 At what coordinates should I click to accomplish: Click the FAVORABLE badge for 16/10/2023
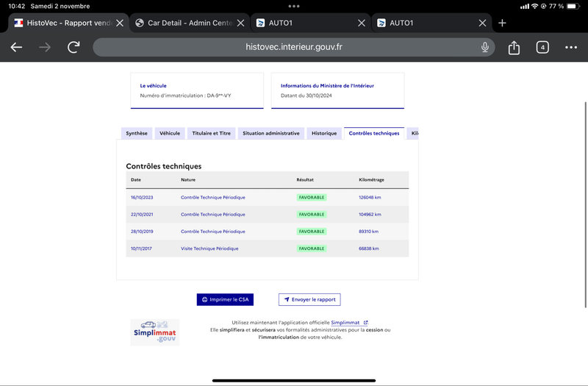click(312, 197)
